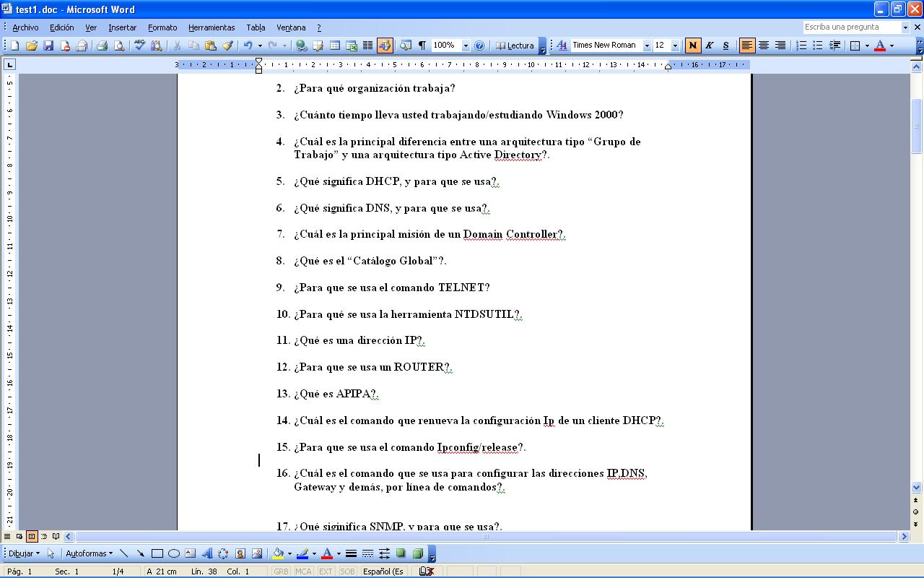Image resolution: width=924 pixels, height=578 pixels.
Task: Toggle italic formatting (K button)
Action: 710,46
